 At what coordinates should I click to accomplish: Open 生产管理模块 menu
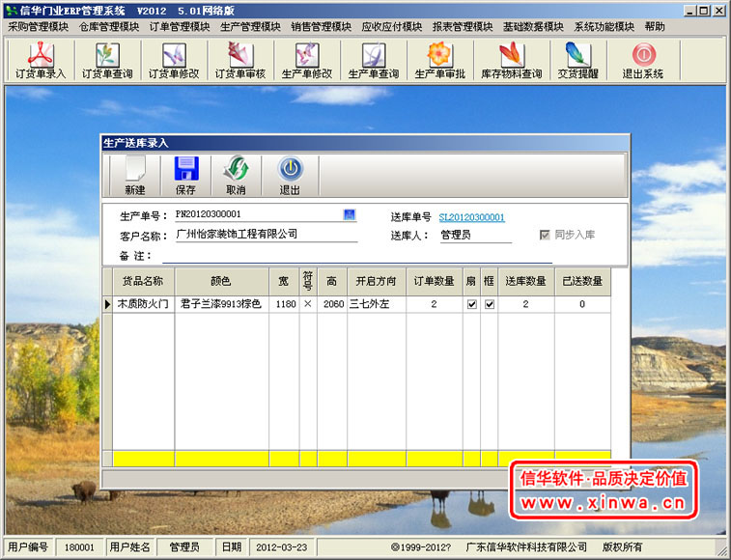tap(250, 27)
